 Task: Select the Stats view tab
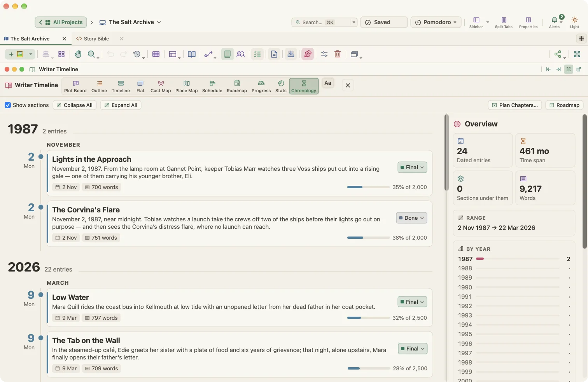pos(281,86)
